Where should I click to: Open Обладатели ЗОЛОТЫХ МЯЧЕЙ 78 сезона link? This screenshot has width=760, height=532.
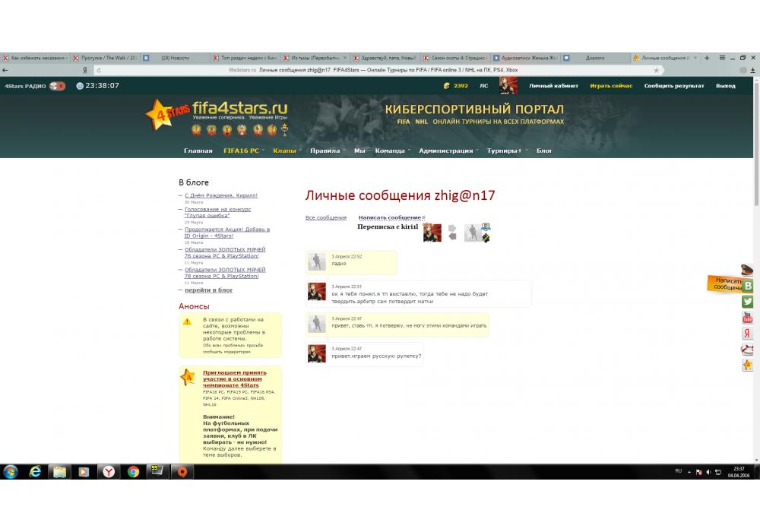225,273
